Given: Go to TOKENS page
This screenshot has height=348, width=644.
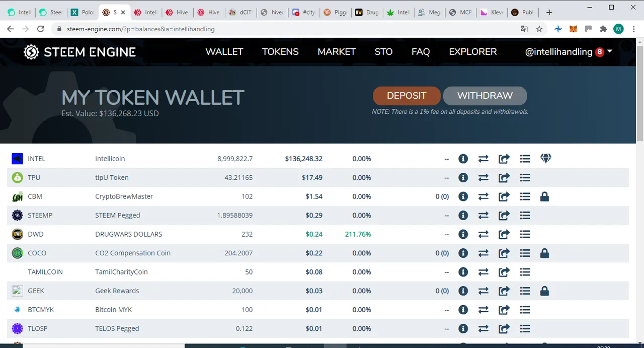Looking at the screenshot, I should click(280, 52).
